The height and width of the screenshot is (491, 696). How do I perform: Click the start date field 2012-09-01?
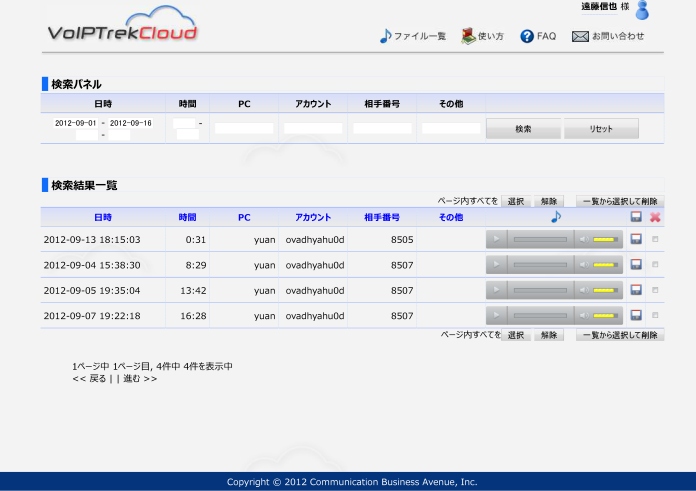76,123
